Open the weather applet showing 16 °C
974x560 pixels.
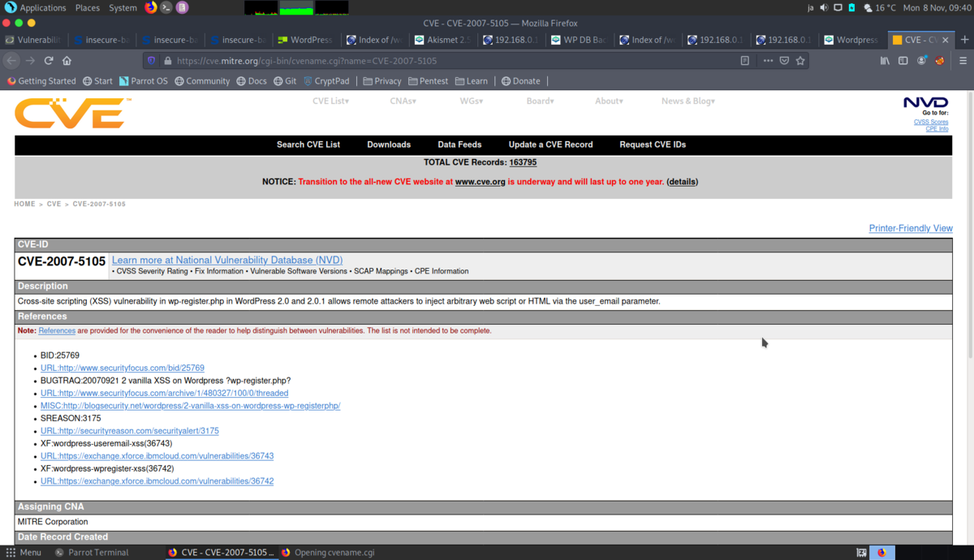(879, 7)
